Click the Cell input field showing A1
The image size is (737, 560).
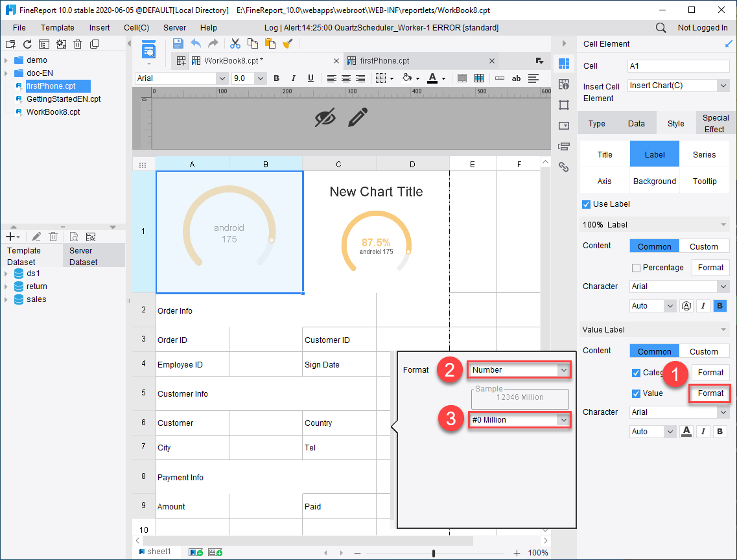(678, 65)
